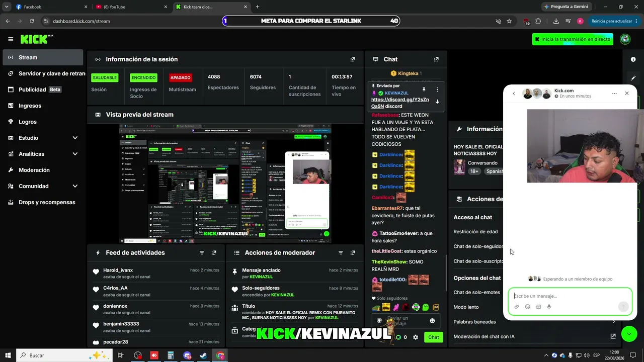Image resolution: width=644 pixels, height=362 pixels.
Task: Click the Windows taskbar search box
Action: click(64, 355)
